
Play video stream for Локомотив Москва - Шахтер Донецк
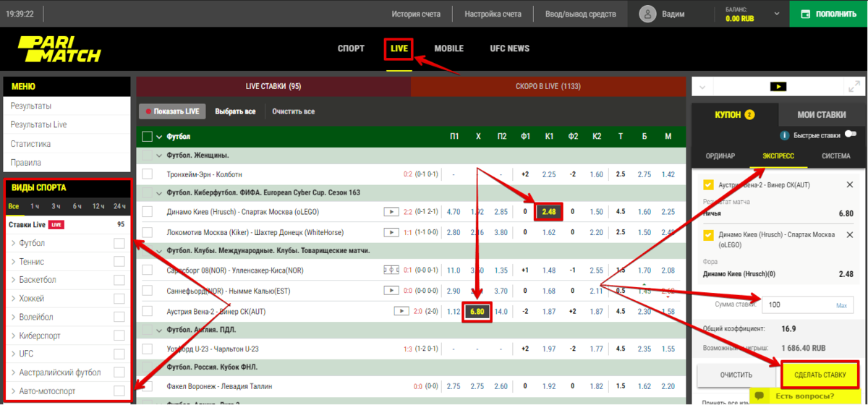coord(391,233)
